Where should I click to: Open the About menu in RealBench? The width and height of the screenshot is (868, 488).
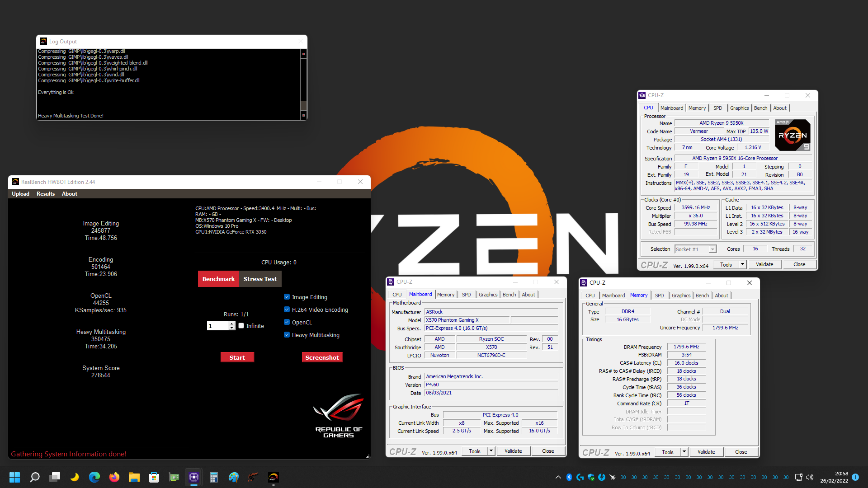70,194
